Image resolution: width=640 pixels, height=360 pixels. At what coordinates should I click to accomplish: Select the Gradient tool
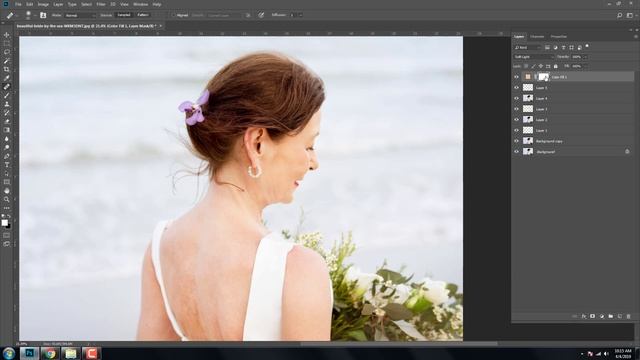tap(7, 130)
